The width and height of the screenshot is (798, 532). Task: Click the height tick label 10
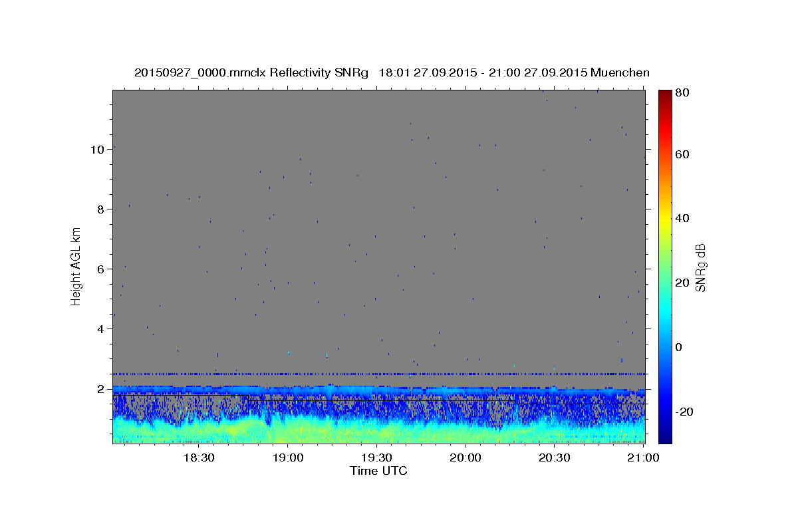tap(97, 149)
